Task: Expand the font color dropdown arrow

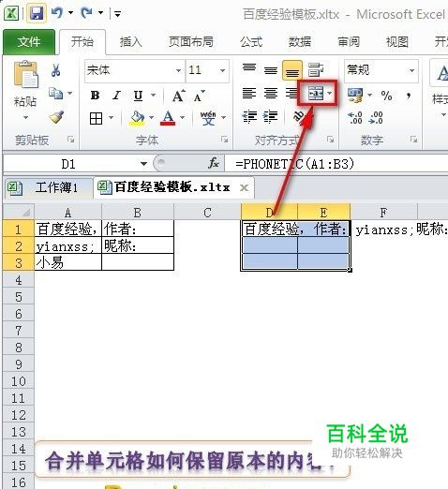Action: click(x=183, y=118)
